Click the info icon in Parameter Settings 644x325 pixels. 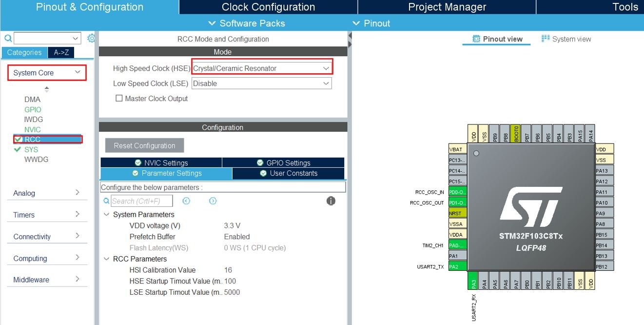[x=331, y=201]
